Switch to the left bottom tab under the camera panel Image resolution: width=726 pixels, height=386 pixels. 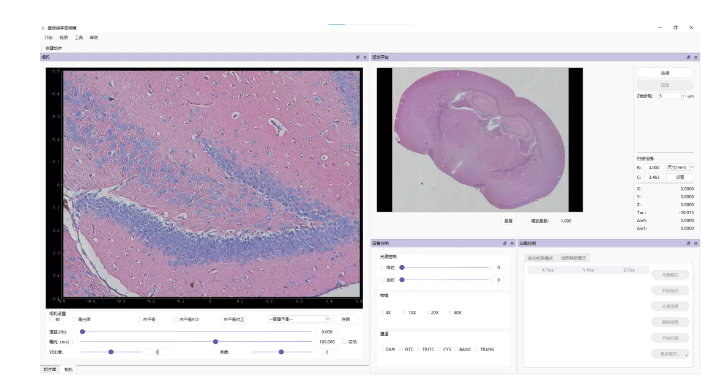coord(50,369)
